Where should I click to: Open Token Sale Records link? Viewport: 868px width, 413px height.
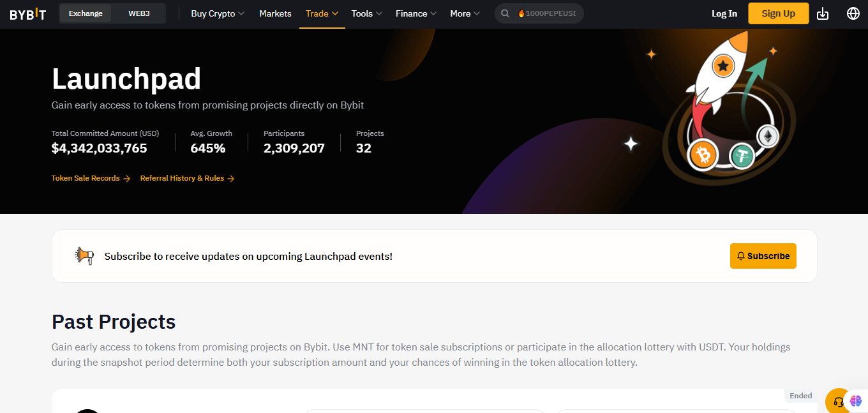point(91,178)
